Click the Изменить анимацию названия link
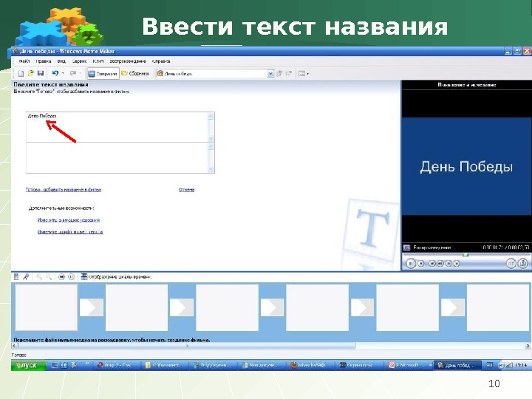Viewport: 532px width, 399px height. pyautogui.click(x=69, y=220)
